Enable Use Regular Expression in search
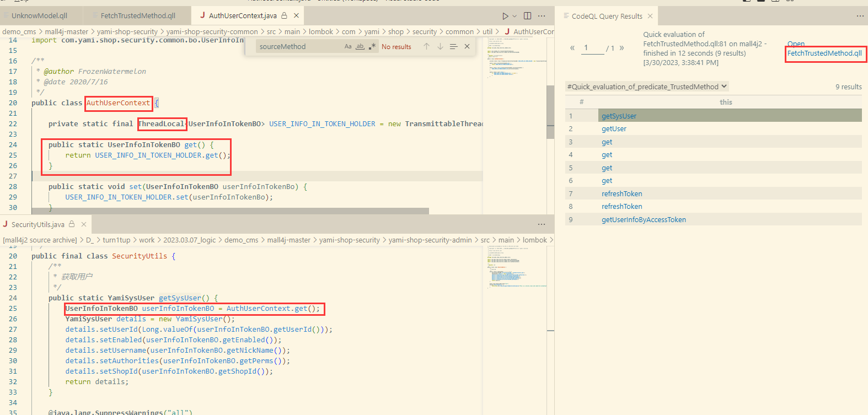This screenshot has height=415, width=868. 372,47
